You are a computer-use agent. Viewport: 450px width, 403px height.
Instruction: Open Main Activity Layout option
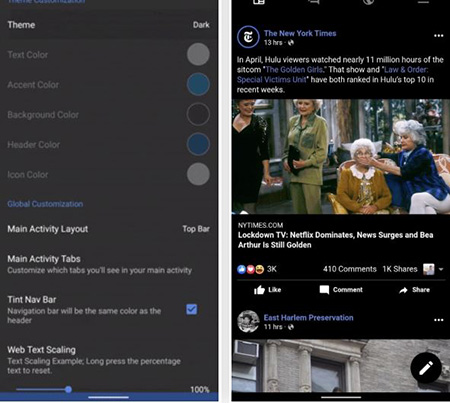[109, 229]
